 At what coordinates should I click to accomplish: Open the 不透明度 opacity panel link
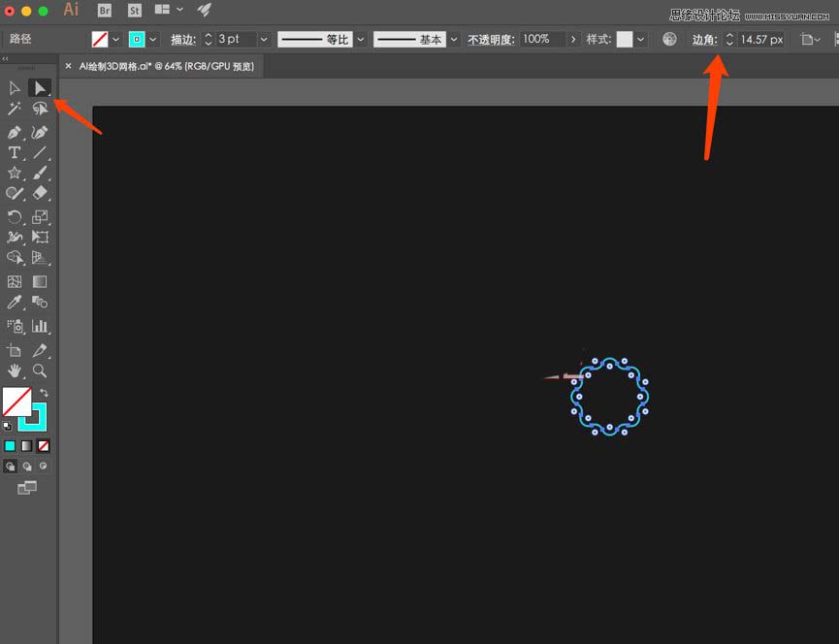(x=491, y=40)
